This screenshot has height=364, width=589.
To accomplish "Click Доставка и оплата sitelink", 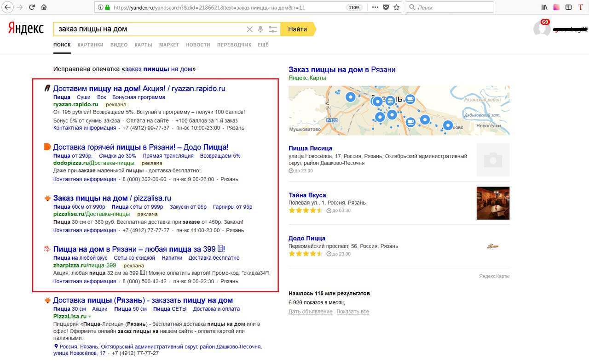I will pyautogui.click(x=216, y=309).
